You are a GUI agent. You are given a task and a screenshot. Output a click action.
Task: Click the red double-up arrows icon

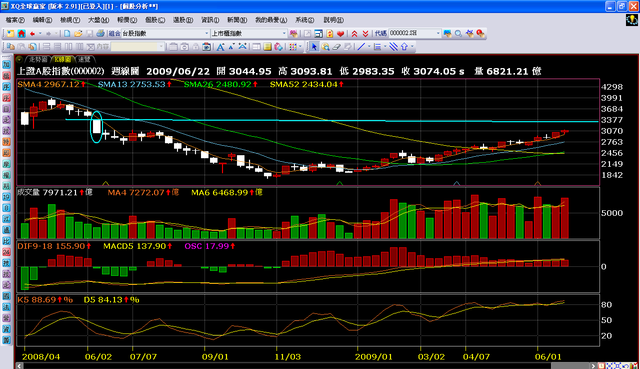click(354, 33)
